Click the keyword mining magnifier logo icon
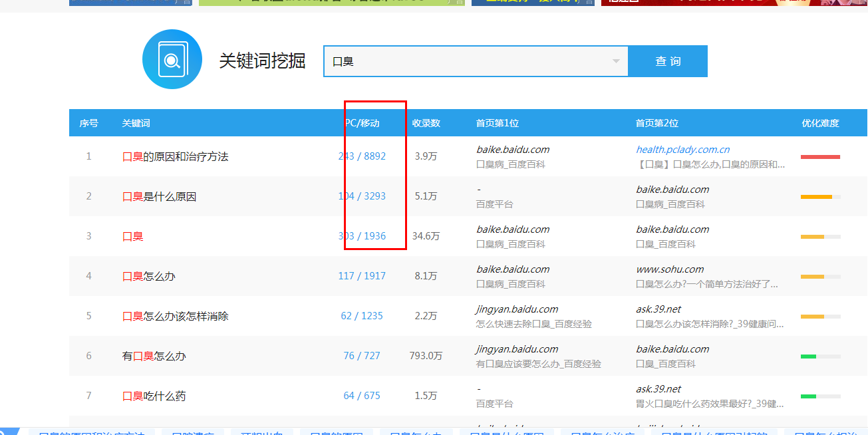868x435 pixels. 172,60
